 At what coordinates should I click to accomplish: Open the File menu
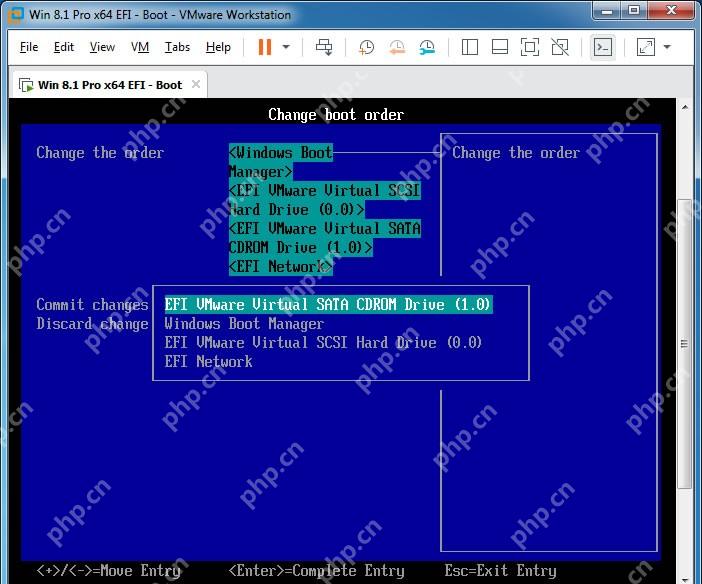click(x=29, y=47)
